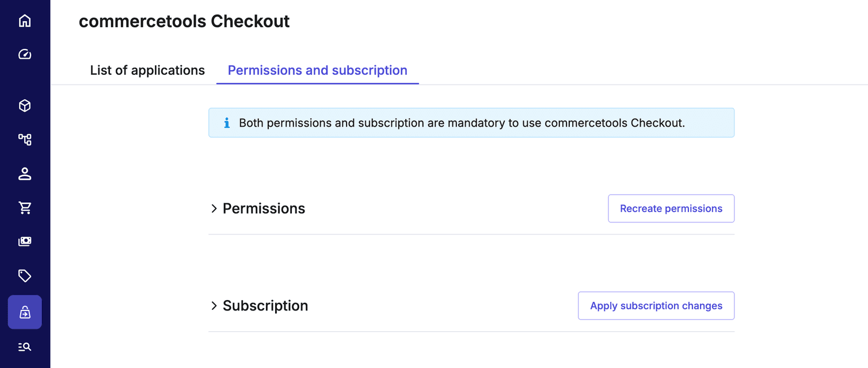Select the Categories hierarchy icon

click(25, 139)
